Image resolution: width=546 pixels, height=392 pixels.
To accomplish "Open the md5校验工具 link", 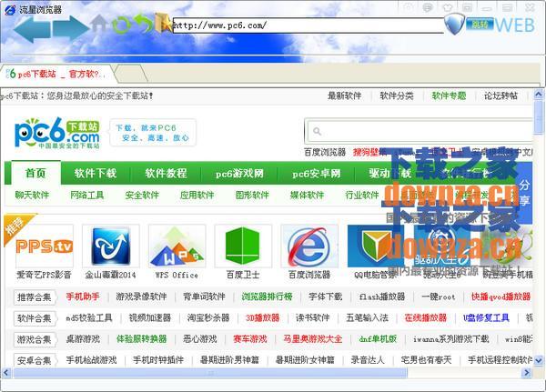I will click(89, 317).
